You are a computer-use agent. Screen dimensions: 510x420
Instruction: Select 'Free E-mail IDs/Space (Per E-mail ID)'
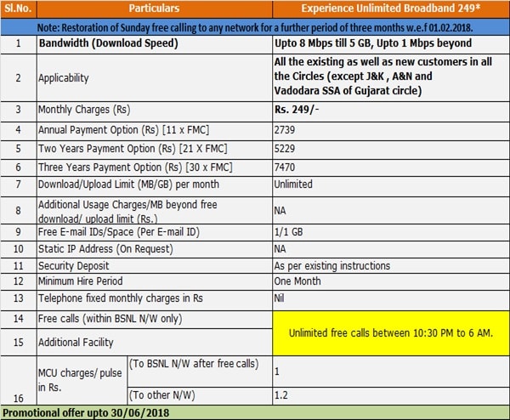(x=155, y=232)
